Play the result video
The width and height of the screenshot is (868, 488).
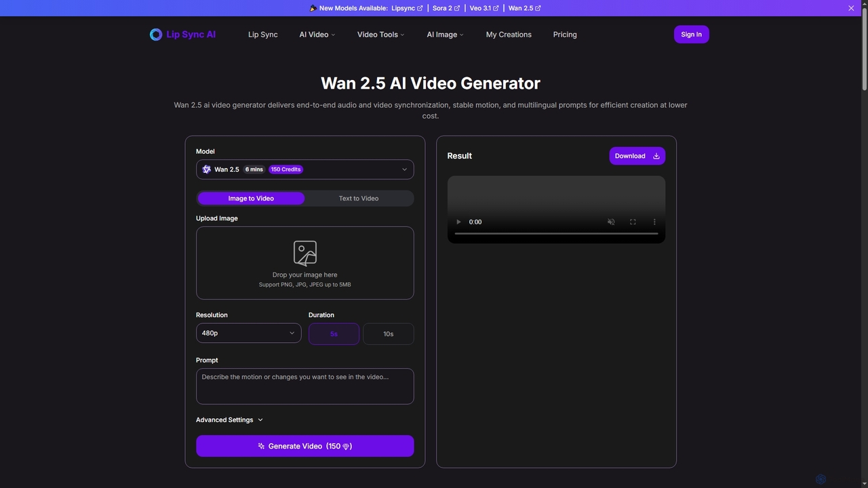[x=458, y=222]
